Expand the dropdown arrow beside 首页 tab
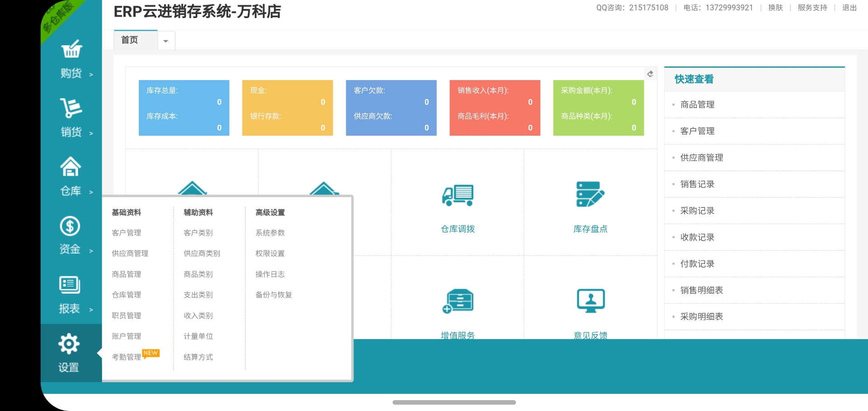 (x=166, y=41)
